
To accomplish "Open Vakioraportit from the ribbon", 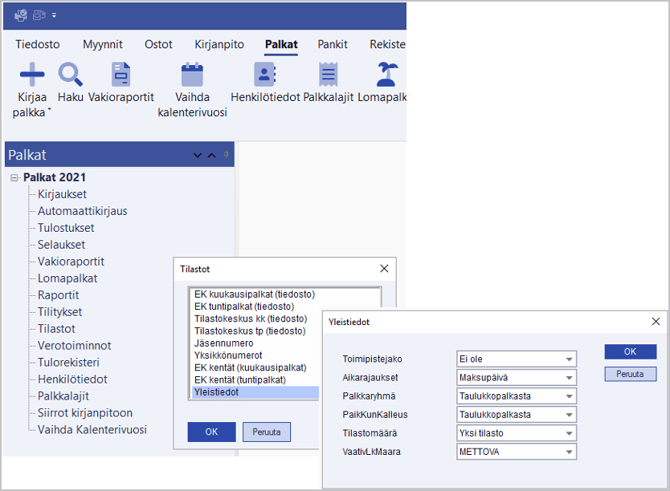I will (x=121, y=74).
